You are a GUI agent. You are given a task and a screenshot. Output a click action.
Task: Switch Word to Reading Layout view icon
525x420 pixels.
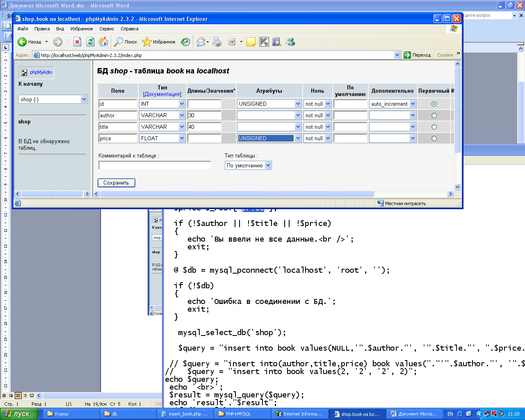(32, 396)
